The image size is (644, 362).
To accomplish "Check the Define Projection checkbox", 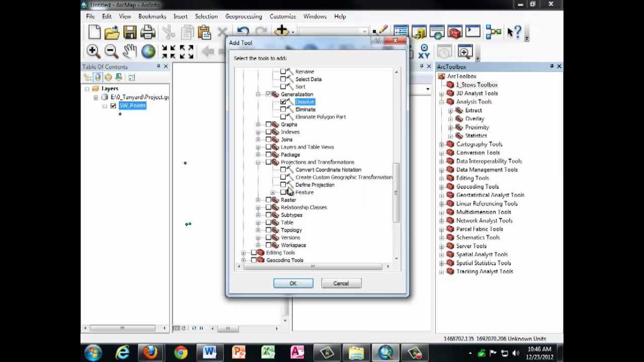I will [283, 185].
